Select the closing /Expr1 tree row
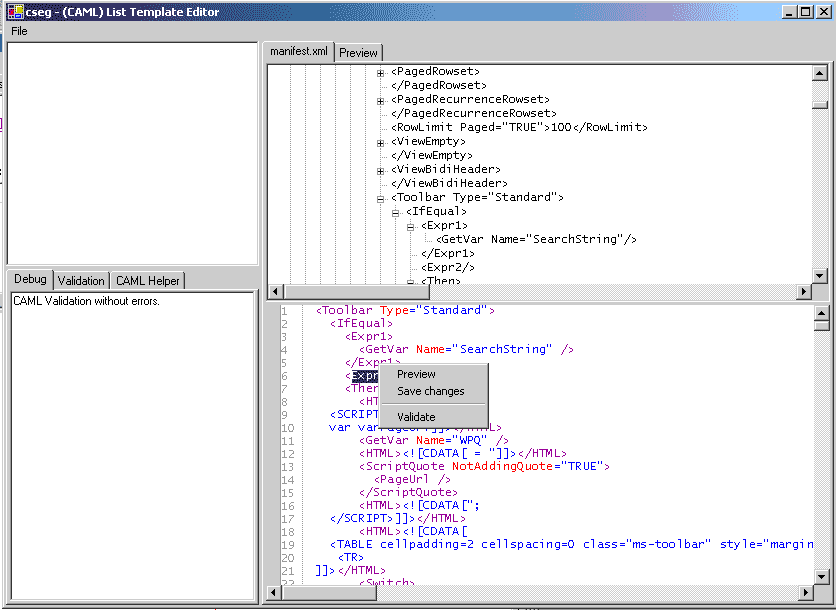 [x=448, y=253]
